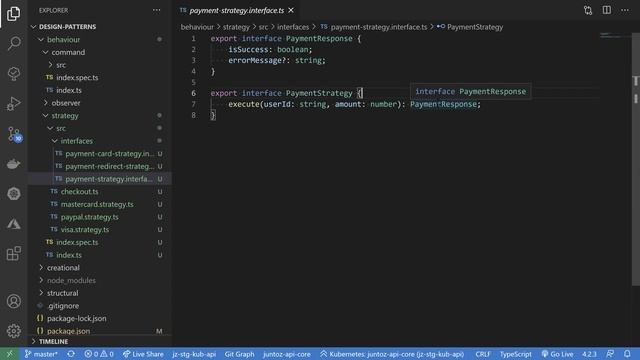Collapse the interfaces folder
Viewport: 640px width, 360px height.
click(76, 141)
